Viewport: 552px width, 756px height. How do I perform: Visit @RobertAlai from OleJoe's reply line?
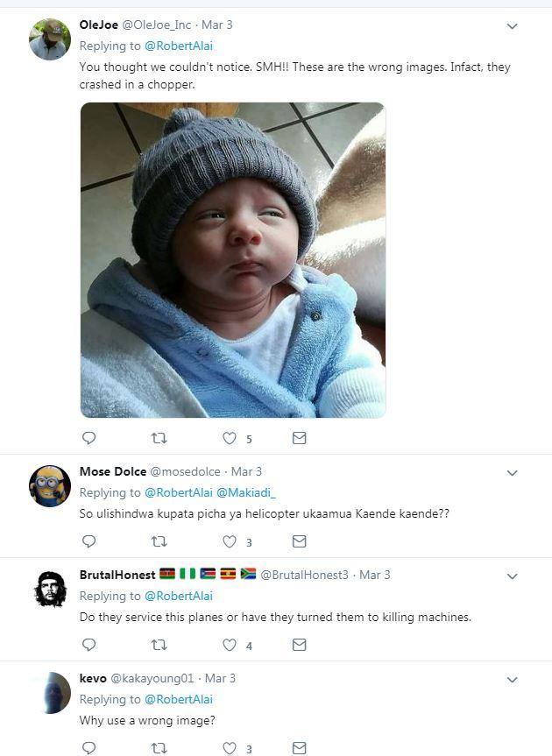coord(179,46)
